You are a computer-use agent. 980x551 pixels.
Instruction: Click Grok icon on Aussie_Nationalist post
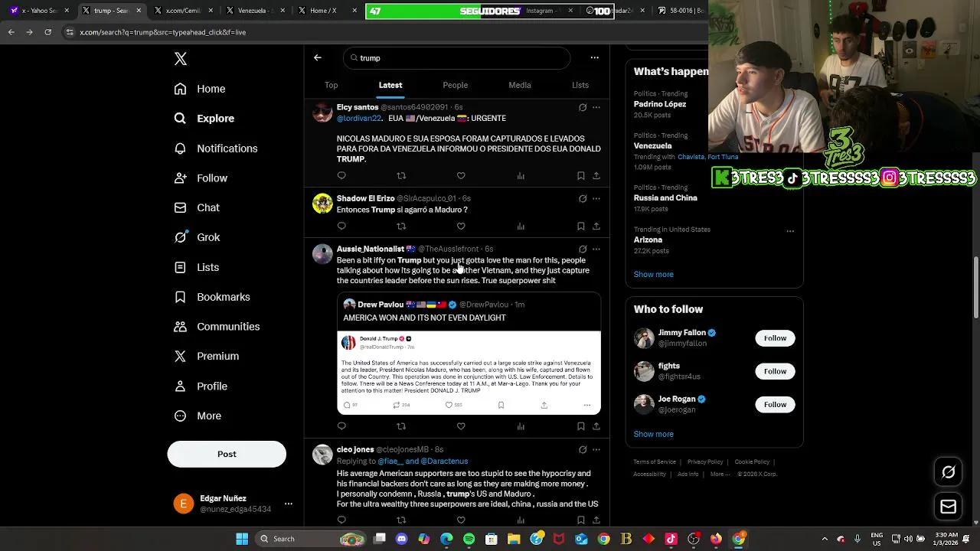pyautogui.click(x=583, y=249)
